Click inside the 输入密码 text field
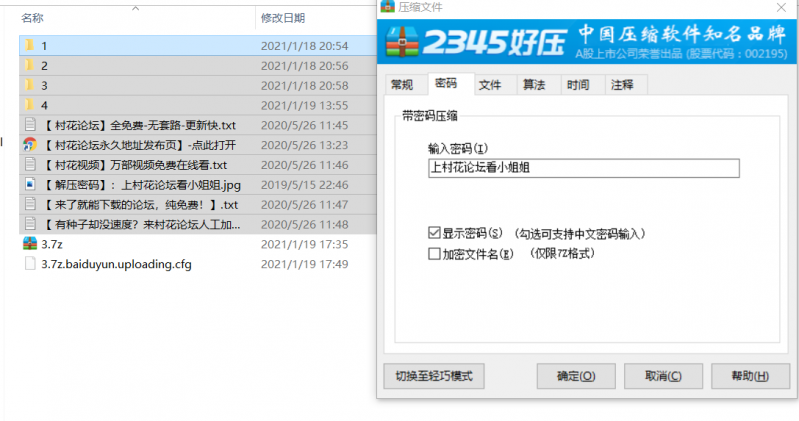Screen dimensions: 799x421 [x=582, y=168]
